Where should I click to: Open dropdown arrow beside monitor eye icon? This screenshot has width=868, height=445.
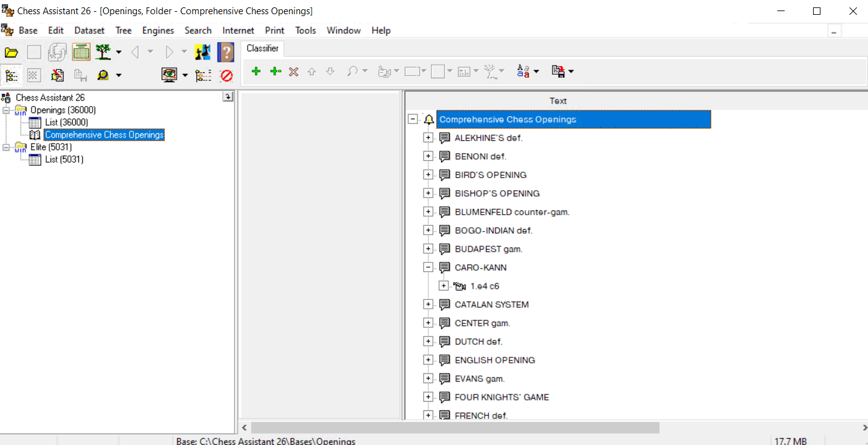click(x=185, y=75)
